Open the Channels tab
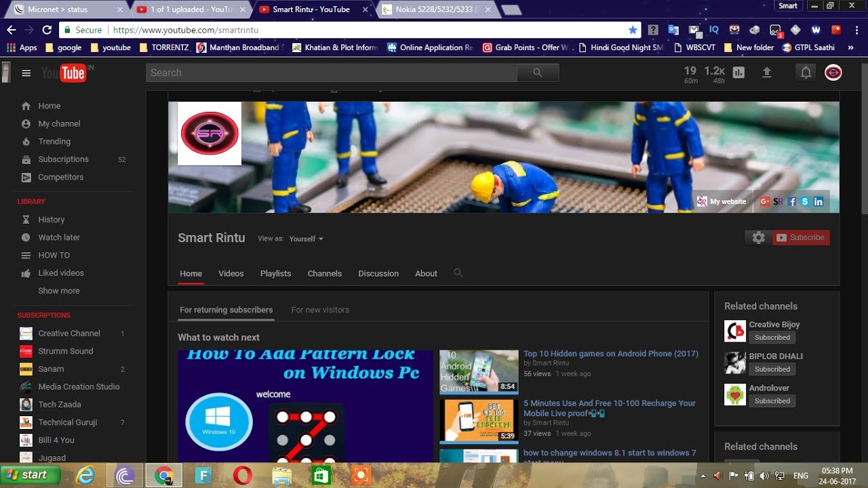The height and width of the screenshot is (488, 868). pos(324,274)
